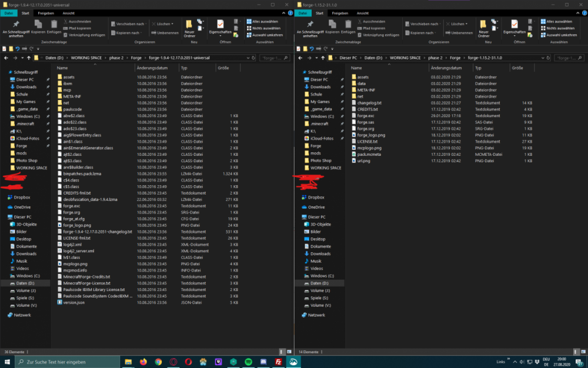Open FileZilla from the taskbar

click(x=278, y=362)
